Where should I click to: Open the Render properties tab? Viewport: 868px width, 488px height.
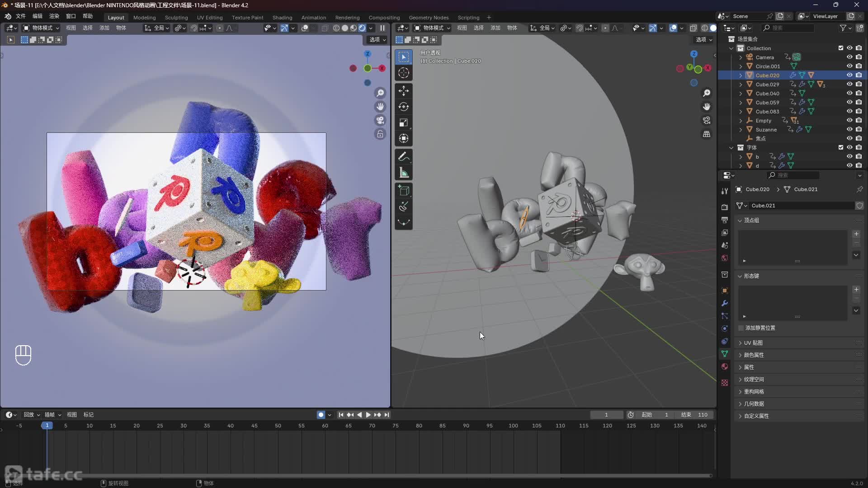coord(725,207)
